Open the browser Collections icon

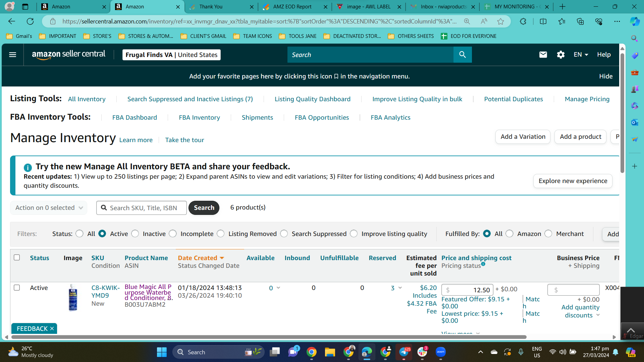[580, 21]
